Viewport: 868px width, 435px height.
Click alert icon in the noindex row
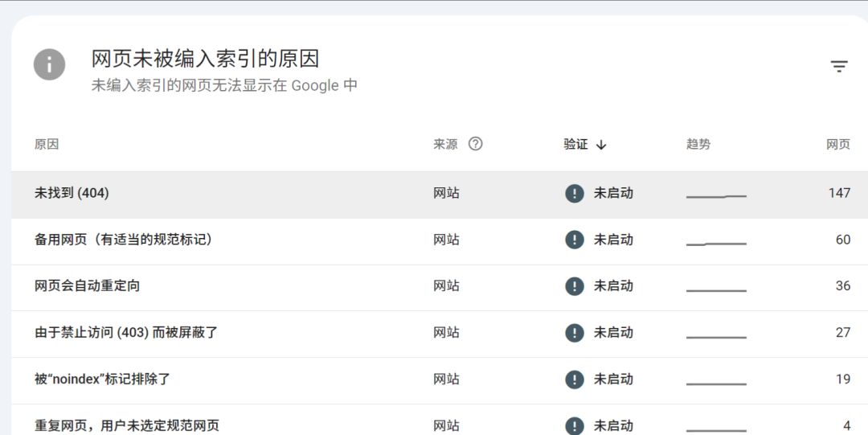point(575,380)
